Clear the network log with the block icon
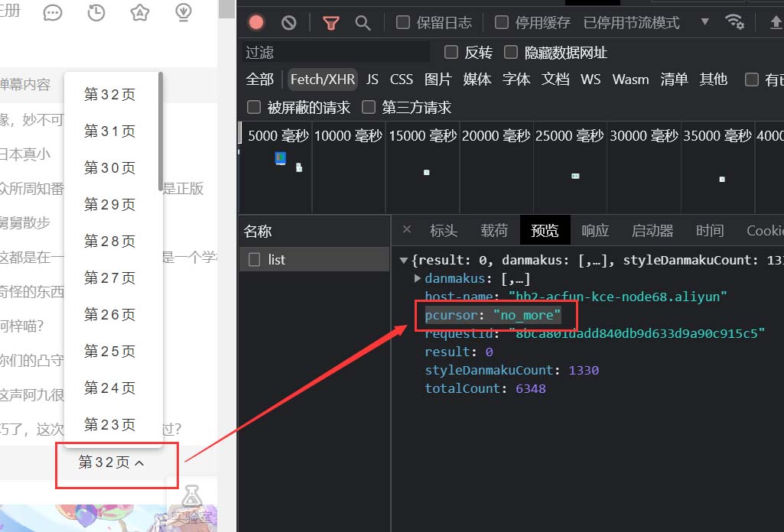The image size is (784, 532). click(x=288, y=22)
